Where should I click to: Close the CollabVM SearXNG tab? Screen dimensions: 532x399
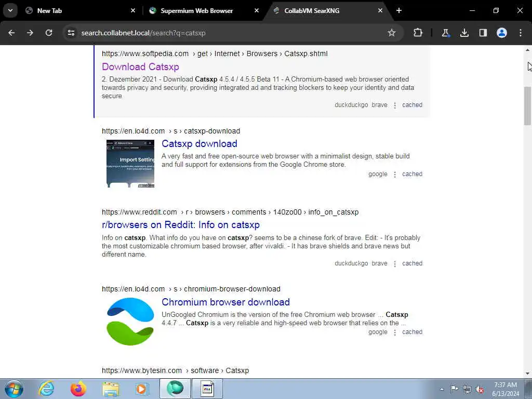coord(380,10)
